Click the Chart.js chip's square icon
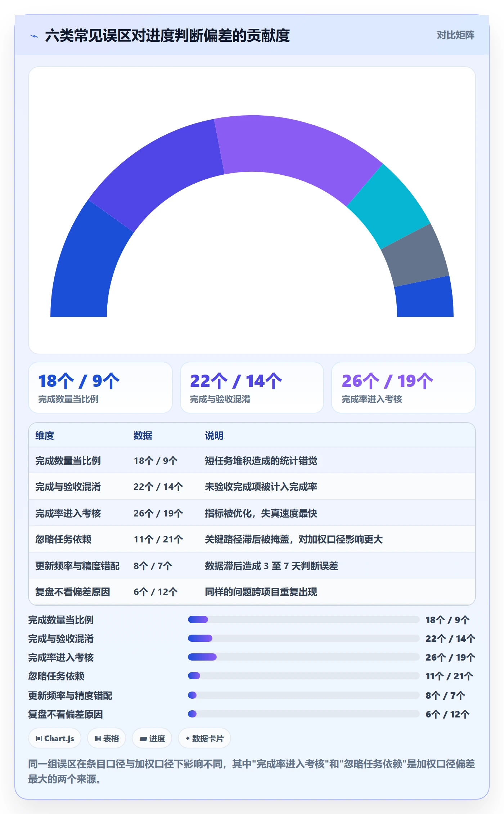 (39, 739)
